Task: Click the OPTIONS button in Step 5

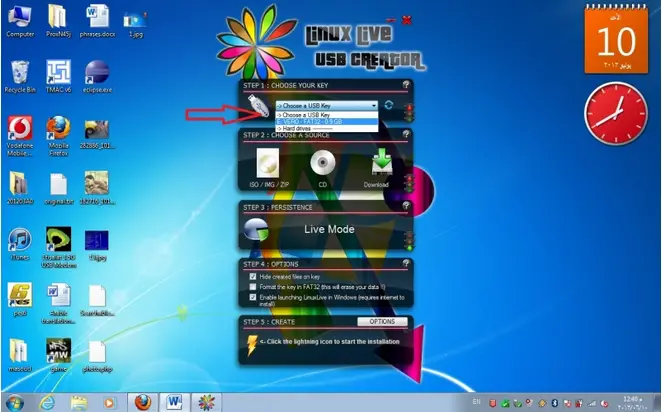Action: coord(382,322)
